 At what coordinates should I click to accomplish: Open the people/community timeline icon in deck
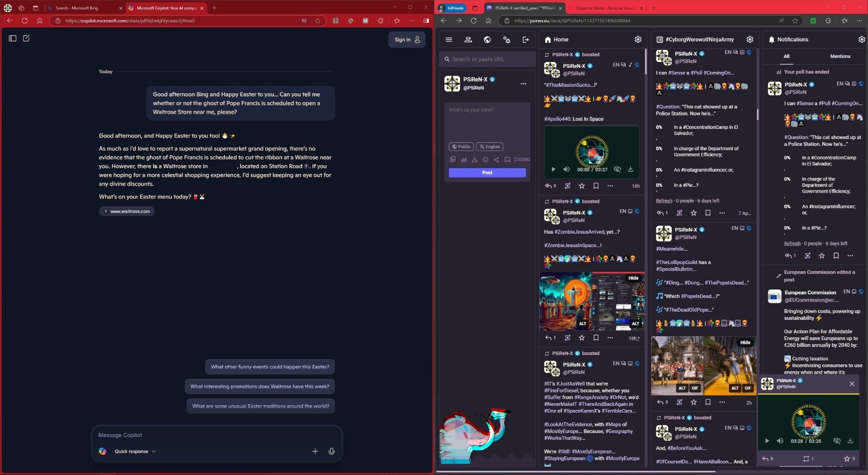click(x=468, y=40)
